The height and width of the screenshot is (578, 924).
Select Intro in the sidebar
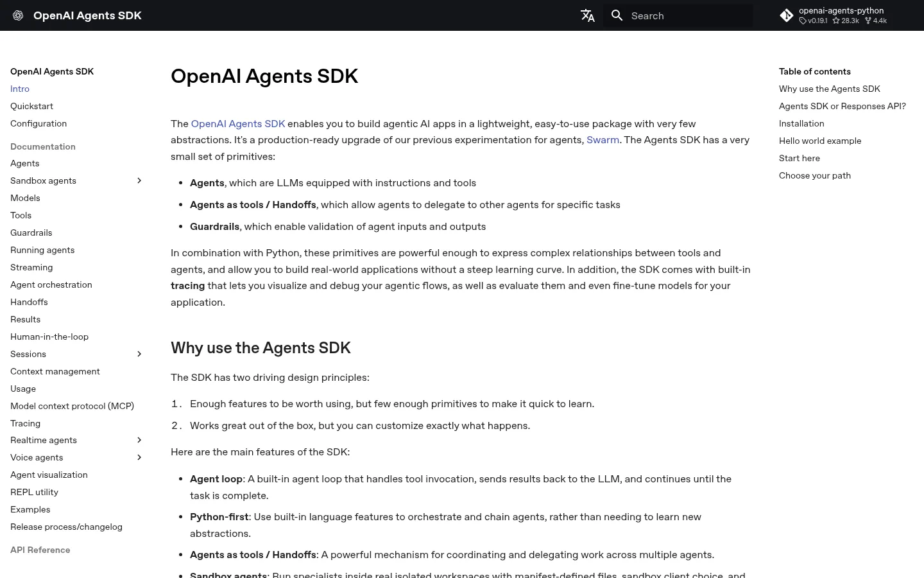20,89
